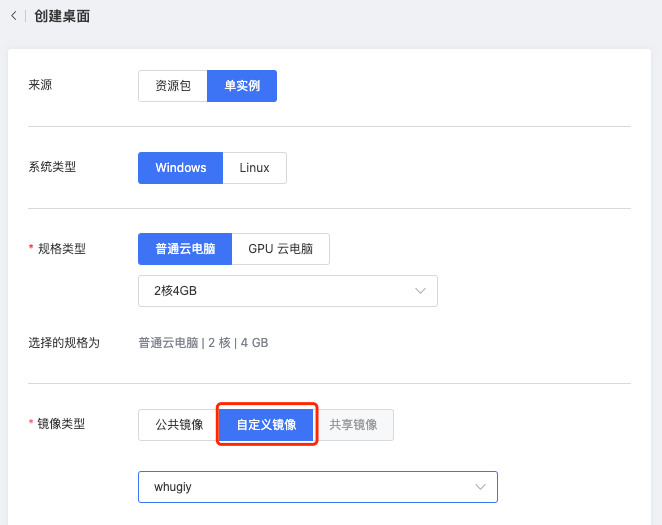Select the 公共镜像 image type

click(179, 425)
